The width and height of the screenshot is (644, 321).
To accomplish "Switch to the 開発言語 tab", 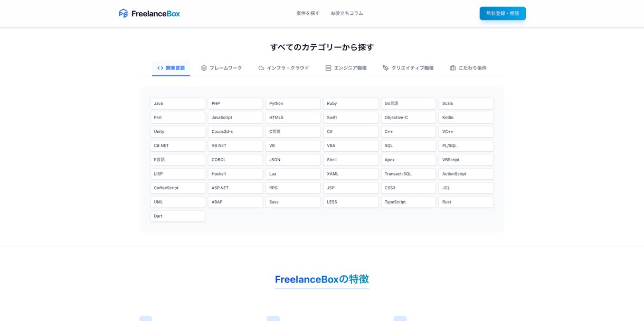I will [171, 68].
